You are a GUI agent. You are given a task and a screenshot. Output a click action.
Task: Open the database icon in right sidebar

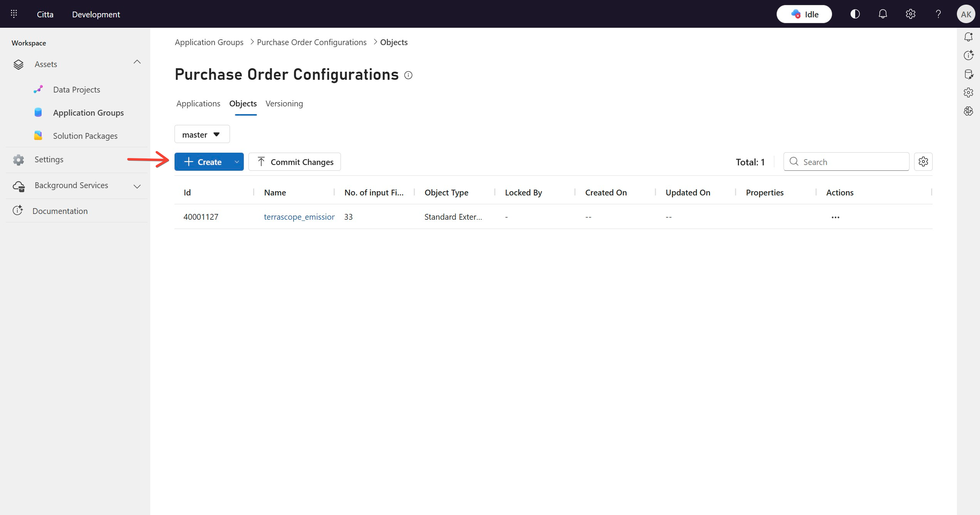pyautogui.click(x=968, y=74)
